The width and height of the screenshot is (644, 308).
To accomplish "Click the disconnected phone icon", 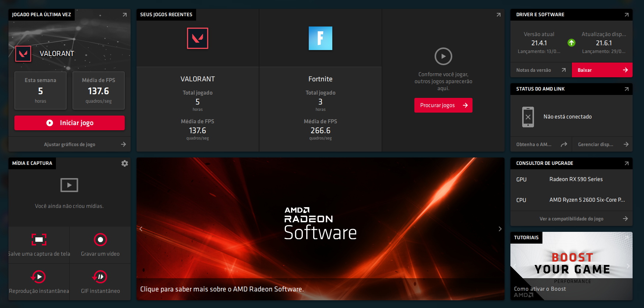I will coord(528,117).
